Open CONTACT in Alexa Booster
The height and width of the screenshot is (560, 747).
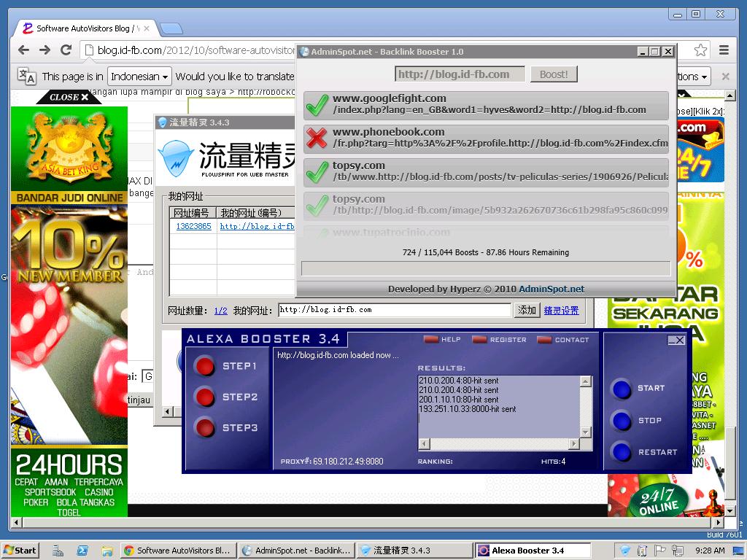563,340
